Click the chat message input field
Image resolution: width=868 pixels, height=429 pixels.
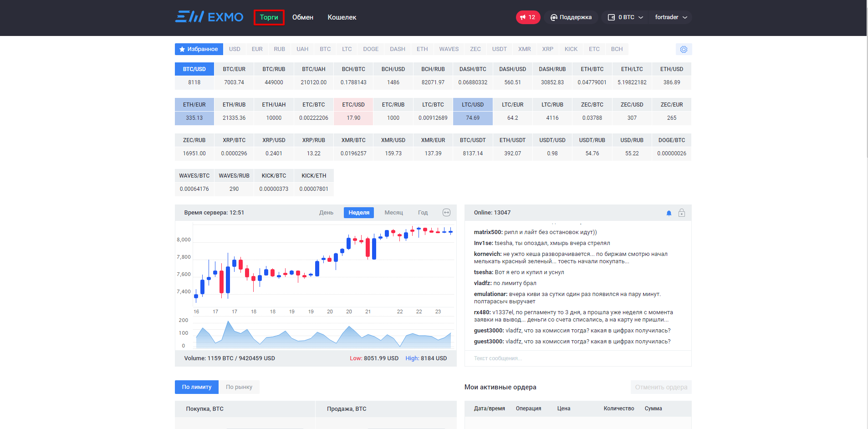[x=578, y=358]
